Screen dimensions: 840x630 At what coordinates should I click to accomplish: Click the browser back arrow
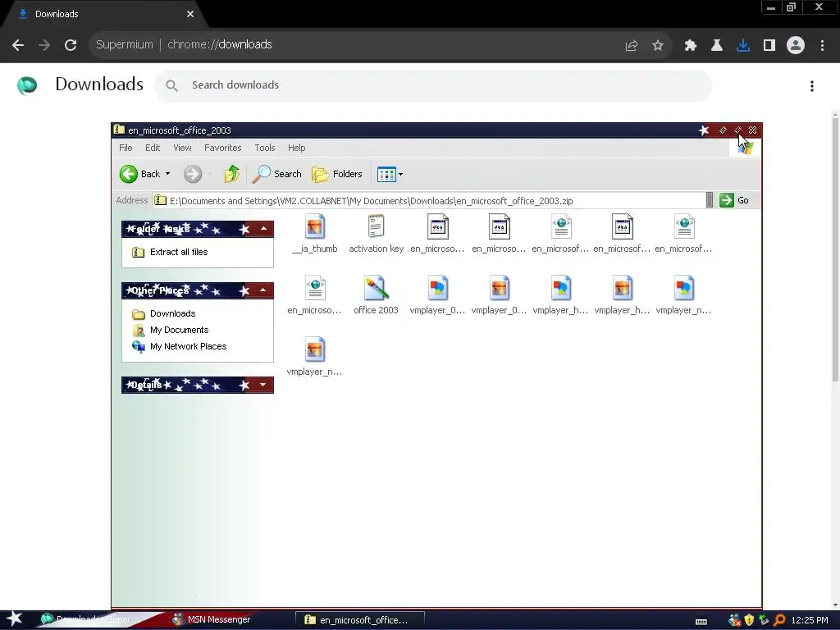[18, 45]
